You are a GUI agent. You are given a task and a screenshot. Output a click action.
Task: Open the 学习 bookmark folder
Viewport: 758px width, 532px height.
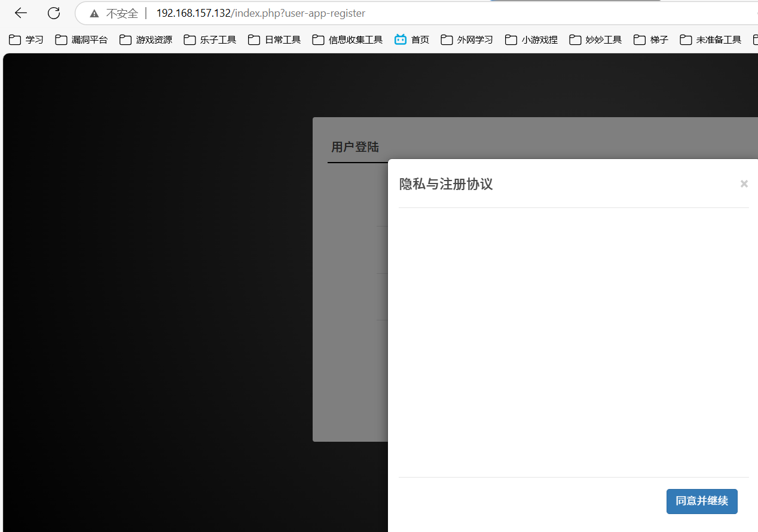[x=26, y=40]
